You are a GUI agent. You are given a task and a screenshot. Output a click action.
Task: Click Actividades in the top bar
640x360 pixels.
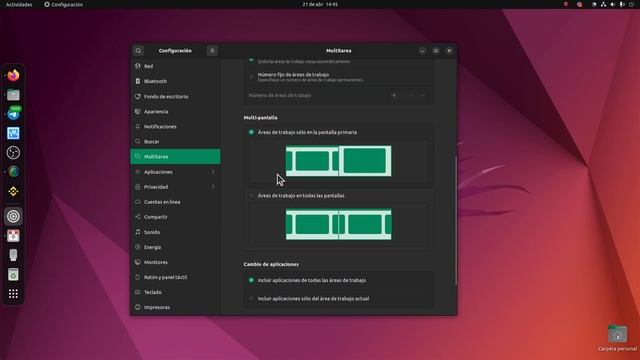click(x=19, y=4)
